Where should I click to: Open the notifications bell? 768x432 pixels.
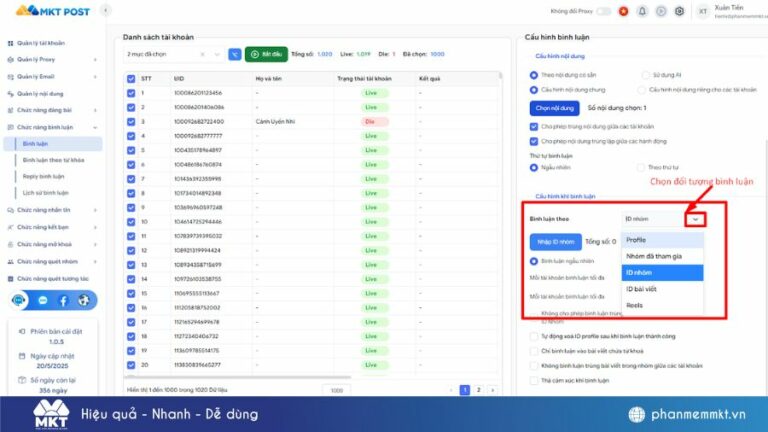(x=642, y=11)
